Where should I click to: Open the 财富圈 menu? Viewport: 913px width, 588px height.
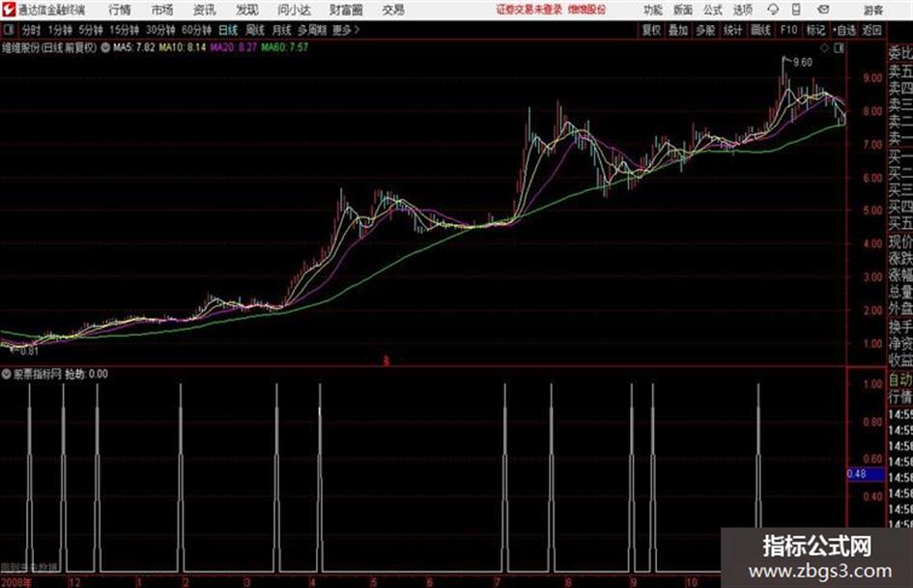(x=346, y=10)
